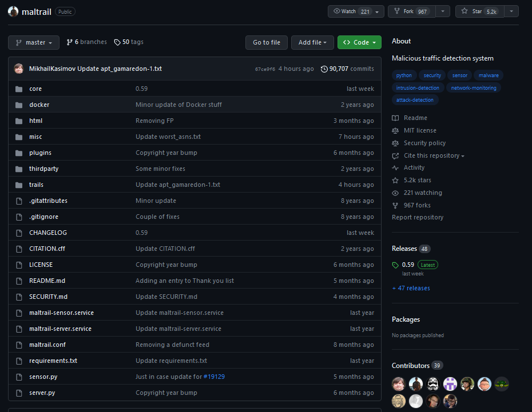Viewport: 532px width, 412px height.
Task: Expand Cite this repository dropdown
Action: [x=434, y=156]
